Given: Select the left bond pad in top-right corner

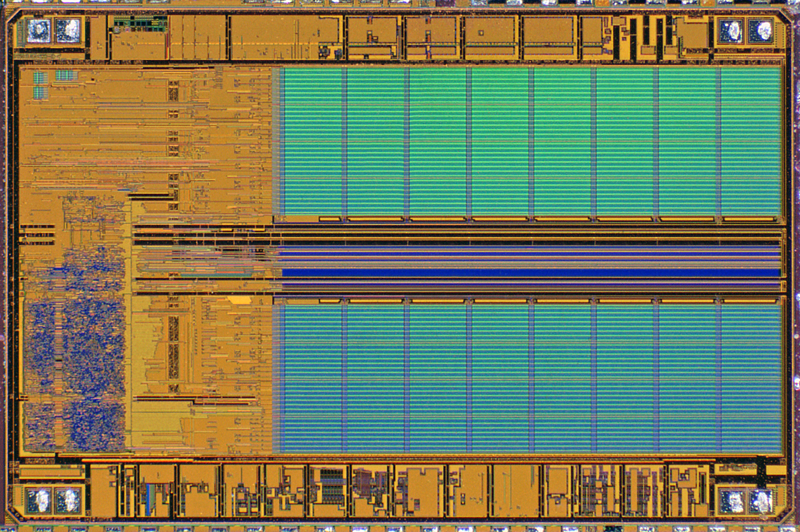Looking at the screenshot, I should (x=731, y=31).
